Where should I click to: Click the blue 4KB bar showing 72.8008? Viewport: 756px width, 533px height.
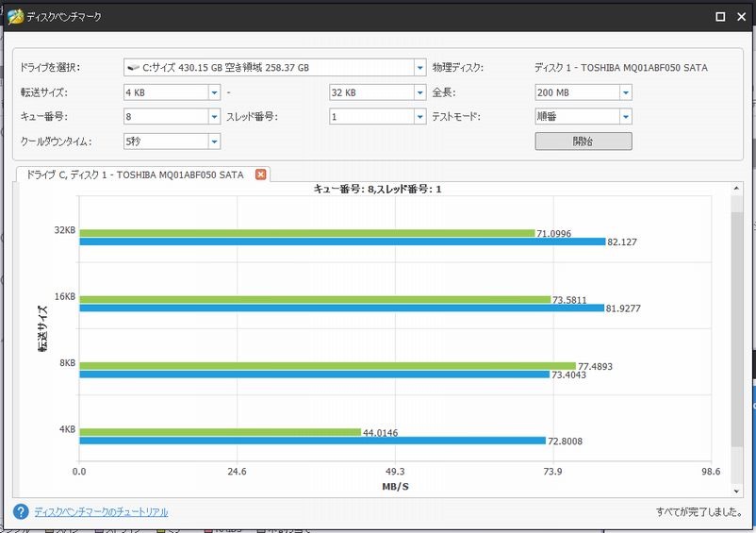pyautogui.click(x=312, y=441)
